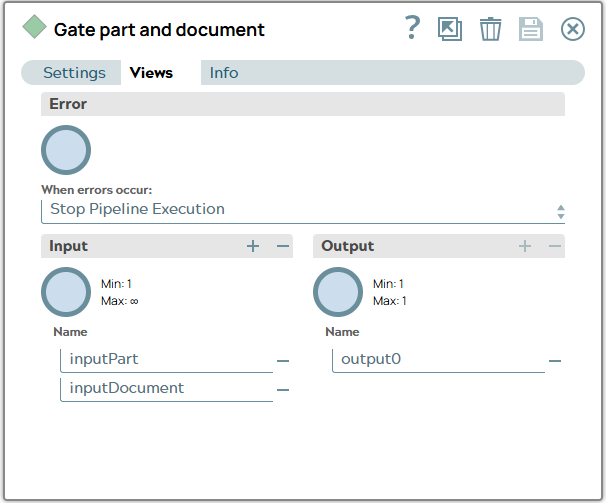Click the Output section header label
This screenshot has height=503, width=606.
[x=348, y=246]
